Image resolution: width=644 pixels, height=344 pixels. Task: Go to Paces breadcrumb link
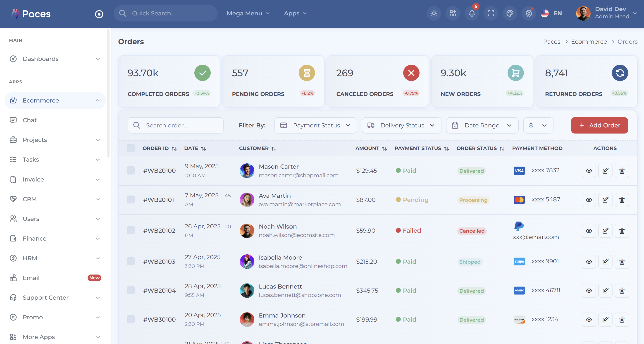(x=551, y=41)
